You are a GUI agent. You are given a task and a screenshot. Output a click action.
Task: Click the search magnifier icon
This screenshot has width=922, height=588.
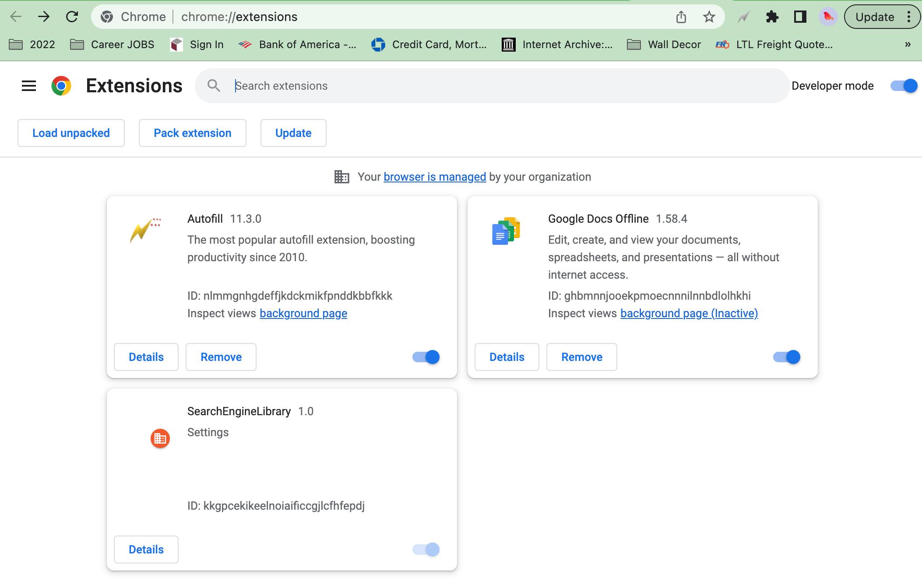(x=214, y=86)
